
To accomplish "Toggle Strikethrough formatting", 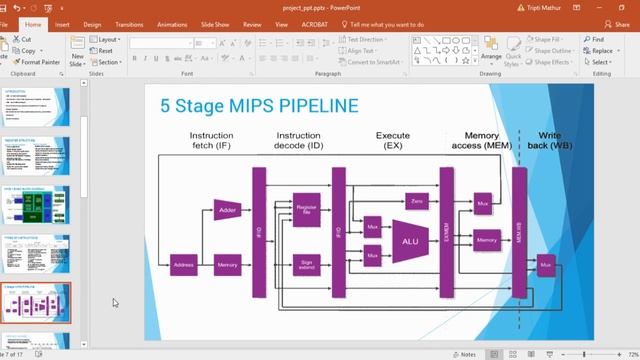I will tap(178, 58).
